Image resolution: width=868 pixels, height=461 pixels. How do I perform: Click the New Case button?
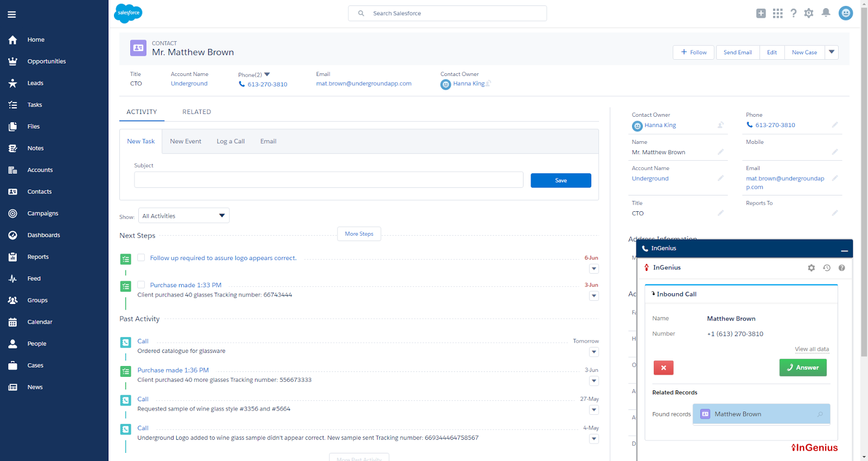(805, 52)
